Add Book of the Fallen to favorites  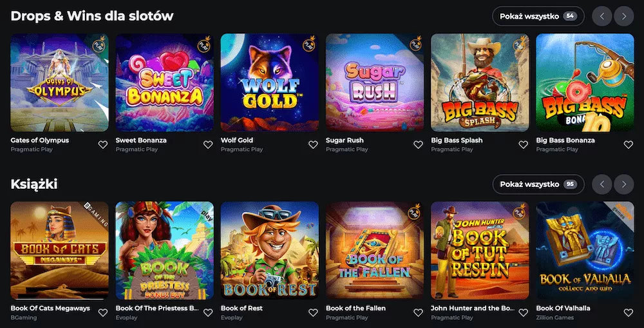418,313
